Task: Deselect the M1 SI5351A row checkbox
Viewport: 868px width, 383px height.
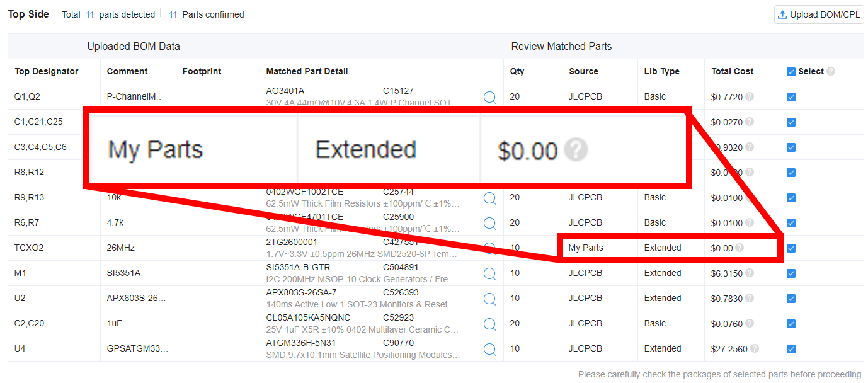Action: pos(791,273)
